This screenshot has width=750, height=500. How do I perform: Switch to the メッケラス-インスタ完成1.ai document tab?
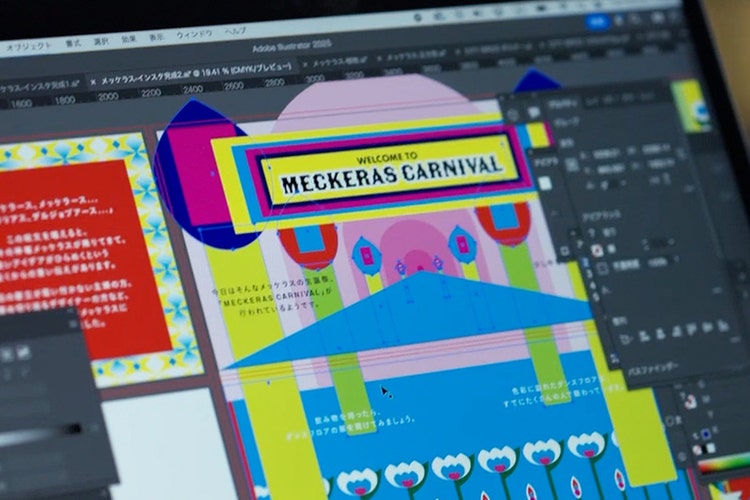coord(39,86)
